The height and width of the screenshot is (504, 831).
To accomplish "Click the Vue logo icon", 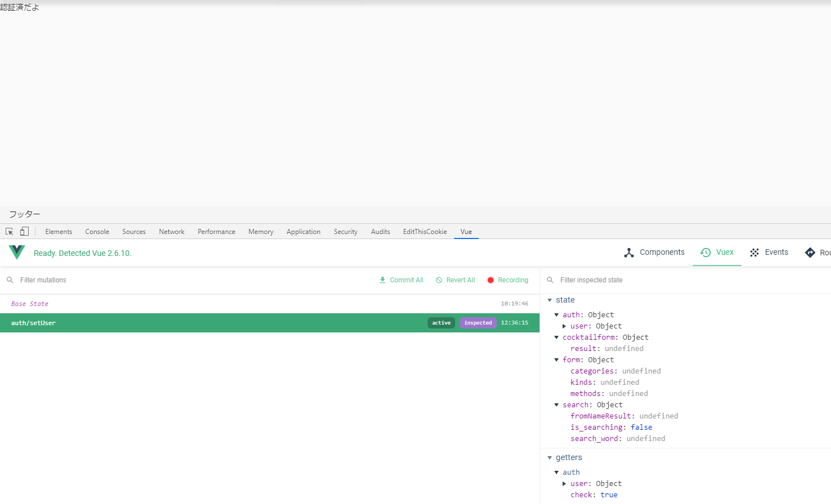I will pos(17,253).
